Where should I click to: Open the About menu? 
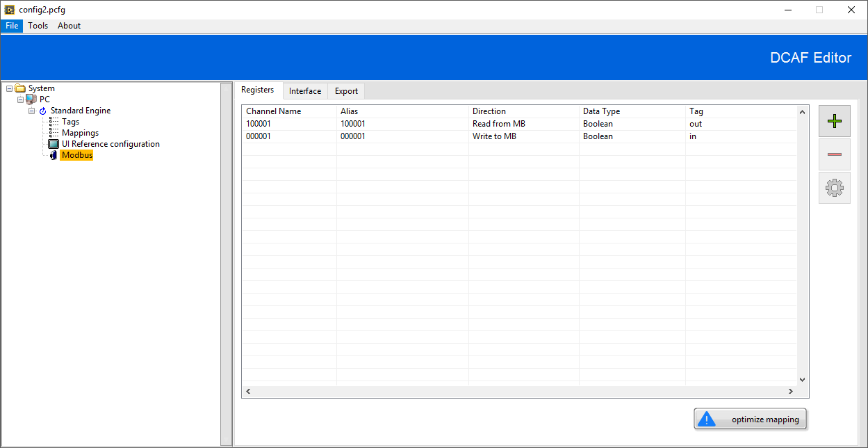click(x=69, y=26)
